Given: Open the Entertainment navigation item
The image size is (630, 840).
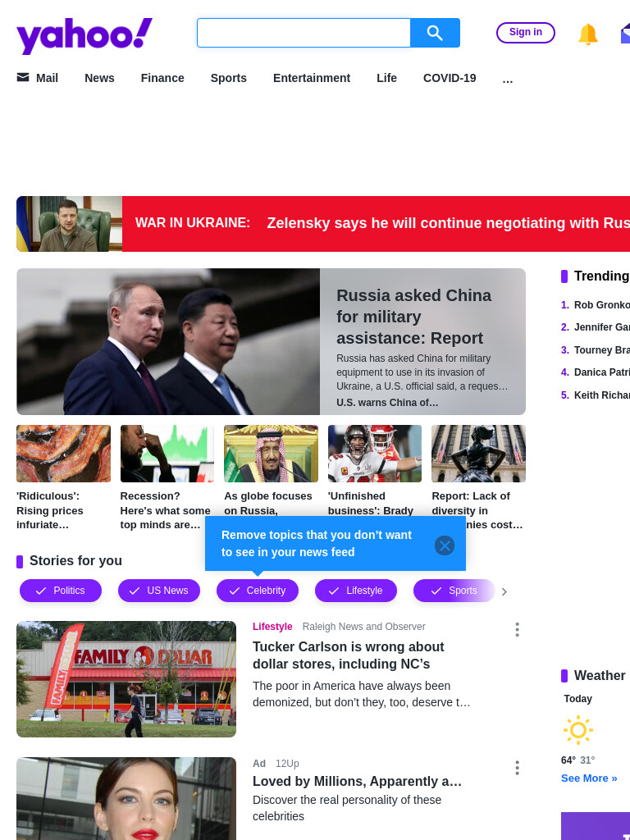Looking at the screenshot, I should click(312, 78).
